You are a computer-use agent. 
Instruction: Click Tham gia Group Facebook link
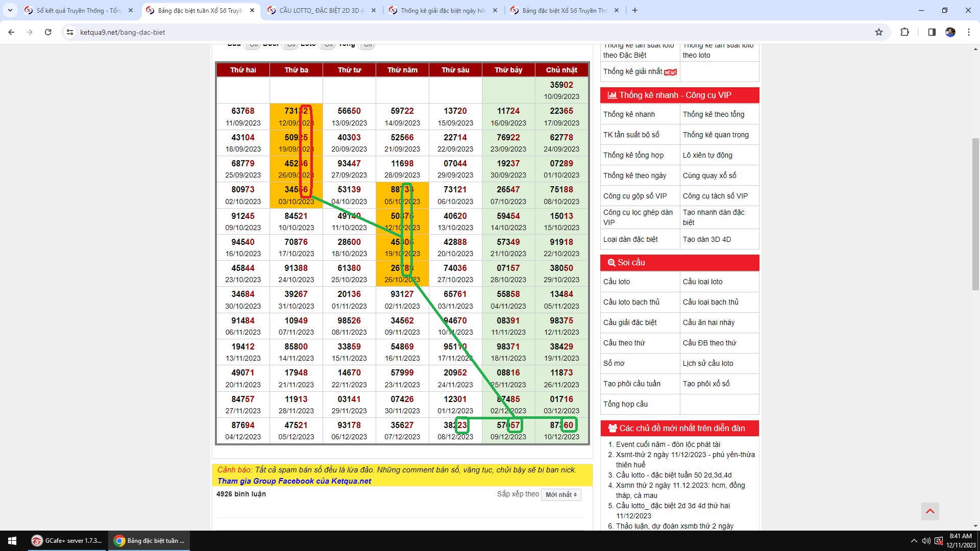coord(294,481)
